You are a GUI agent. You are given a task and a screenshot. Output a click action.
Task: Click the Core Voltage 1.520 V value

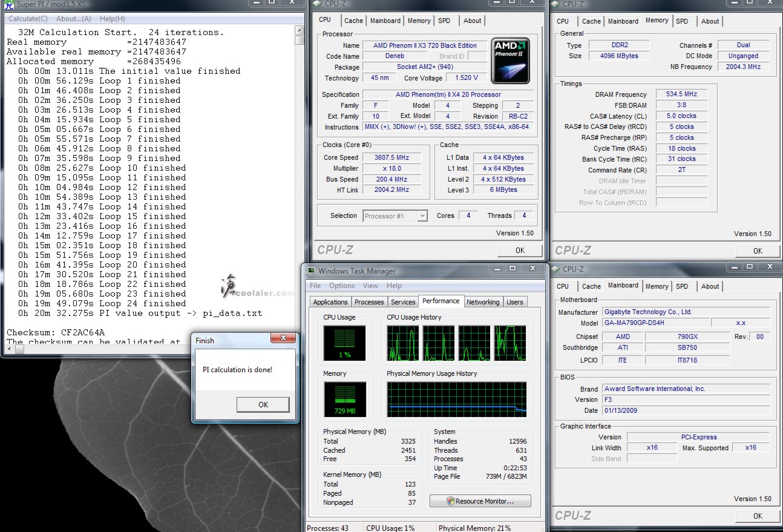click(x=467, y=78)
